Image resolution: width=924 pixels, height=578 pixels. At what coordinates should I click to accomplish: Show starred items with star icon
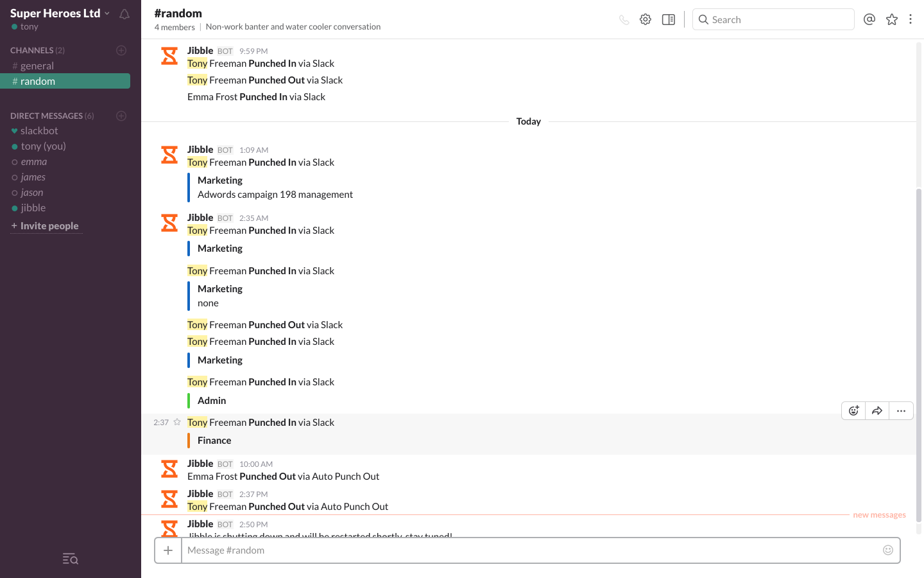click(x=892, y=19)
